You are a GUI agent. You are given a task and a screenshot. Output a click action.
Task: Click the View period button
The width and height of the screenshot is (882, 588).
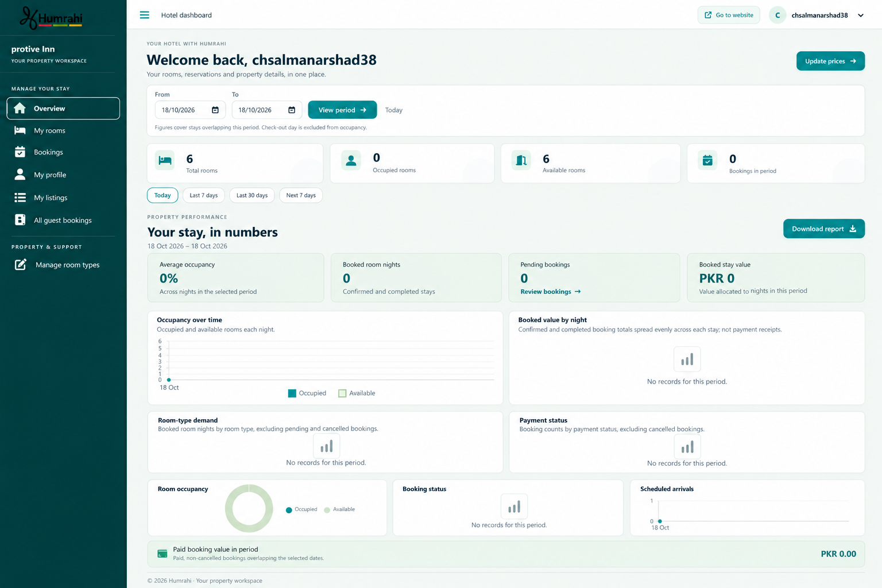pos(342,110)
